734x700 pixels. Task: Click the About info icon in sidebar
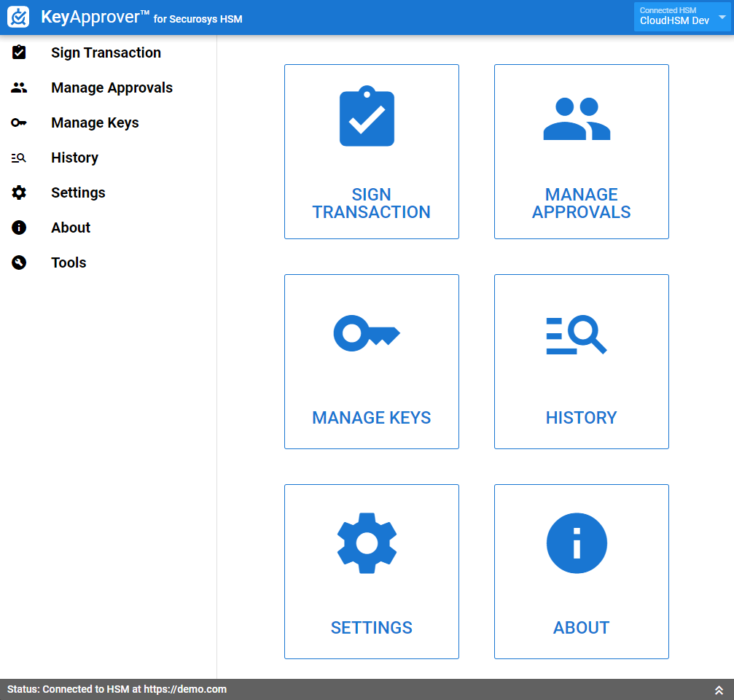(18, 227)
